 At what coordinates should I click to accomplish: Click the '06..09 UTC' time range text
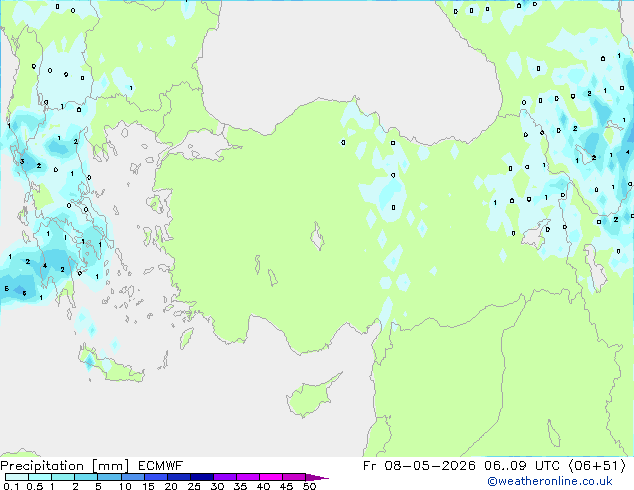click(x=522, y=466)
